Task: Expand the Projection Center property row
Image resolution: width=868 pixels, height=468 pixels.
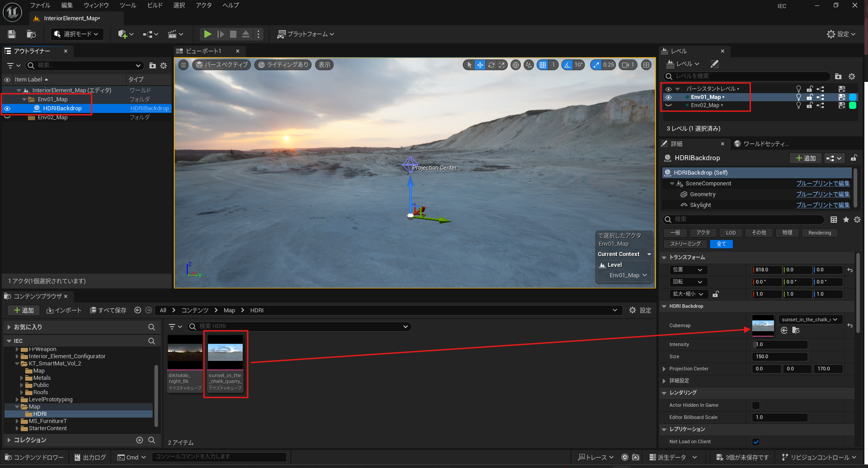Action: [x=664, y=369]
